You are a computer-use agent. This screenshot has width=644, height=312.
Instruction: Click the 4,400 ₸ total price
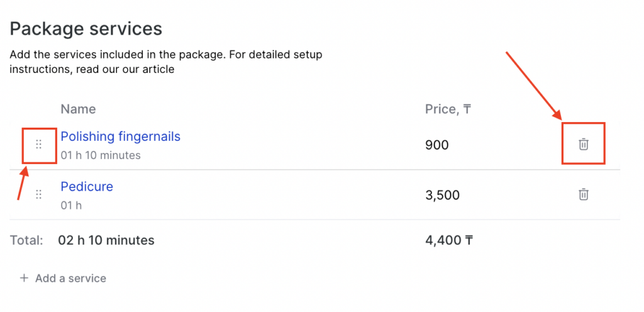[449, 240]
